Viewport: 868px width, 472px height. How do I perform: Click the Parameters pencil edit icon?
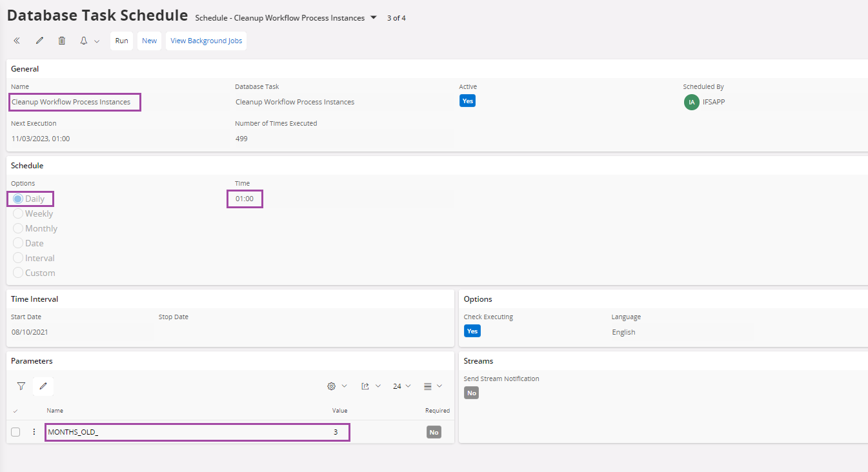tap(43, 386)
